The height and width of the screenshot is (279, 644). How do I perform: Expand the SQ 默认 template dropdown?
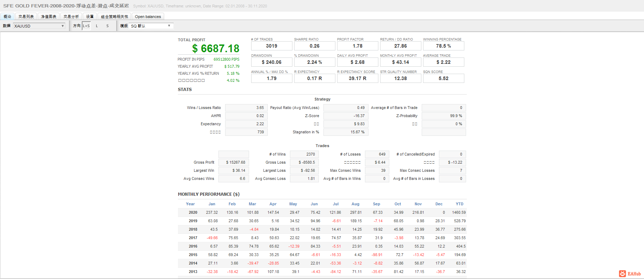151,26
